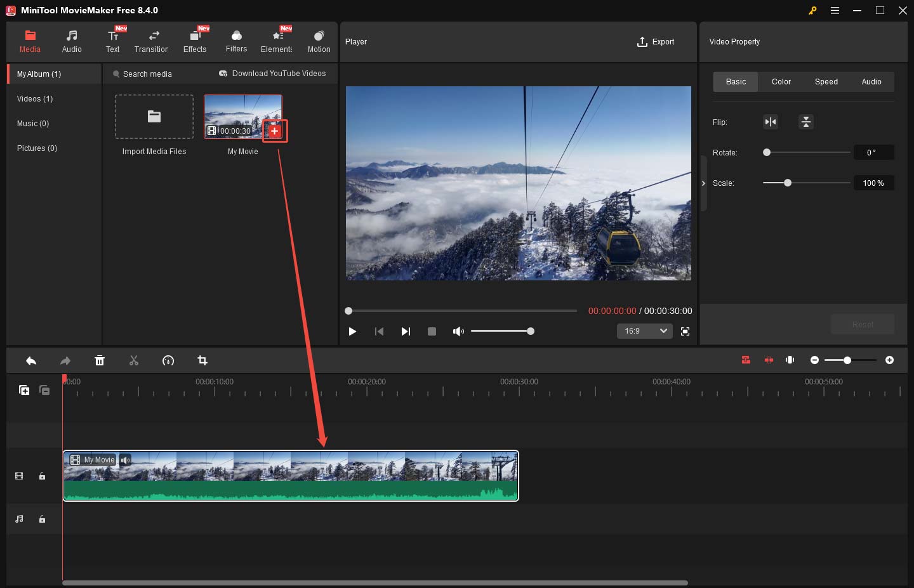The image size is (914, 588).
Task: Click the Delete (trash) icon on the toolbar
Action: (100, 360)
